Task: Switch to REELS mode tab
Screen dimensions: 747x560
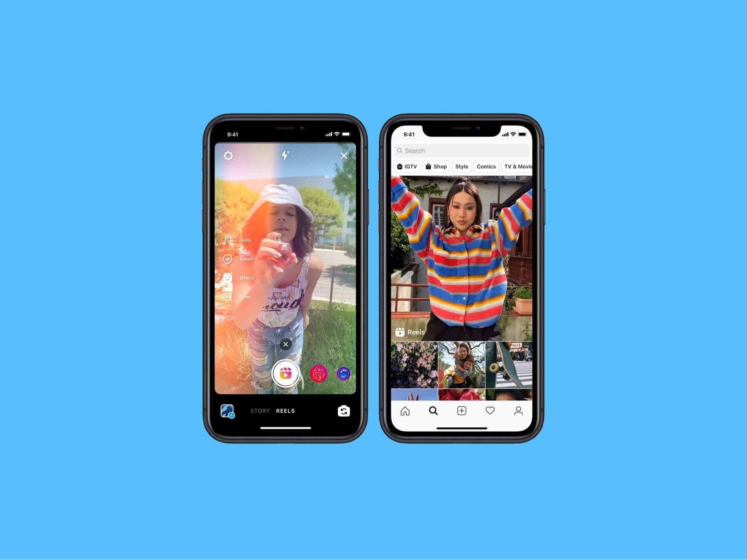Action: coord(301,411)
